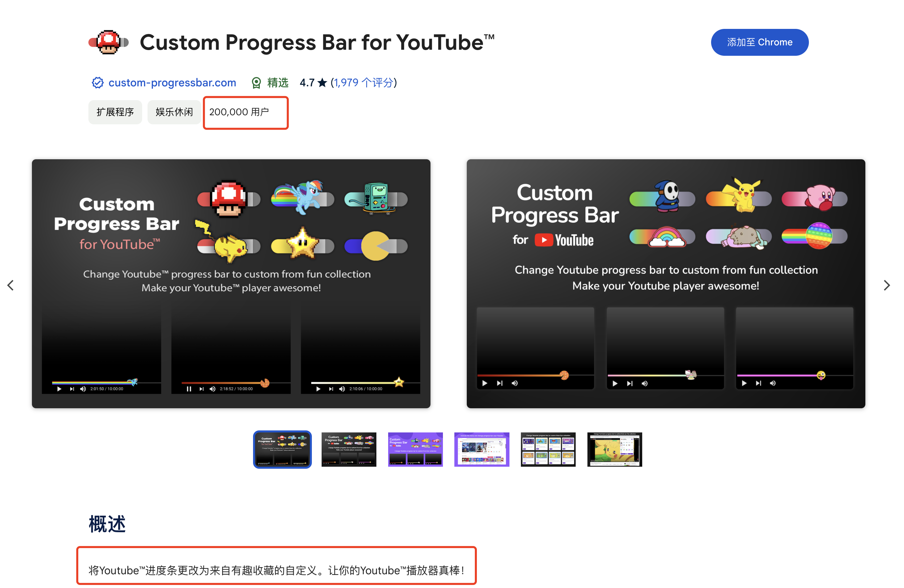This screenshot has width=904, height=588.
Task: Select the first carousel thumbnail
Action: coord(282,449)
